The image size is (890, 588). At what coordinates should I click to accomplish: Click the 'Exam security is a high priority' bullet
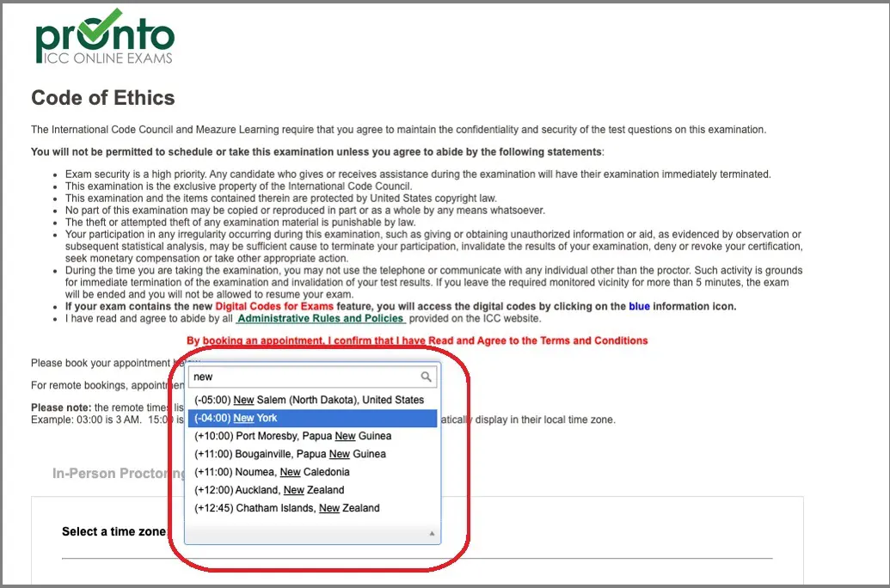tap(418, 175)
